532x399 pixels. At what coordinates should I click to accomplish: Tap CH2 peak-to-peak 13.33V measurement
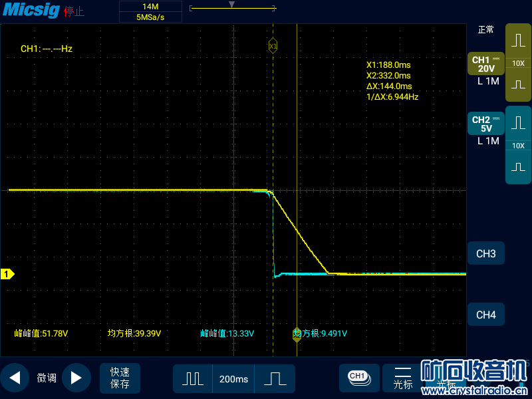[227, 334]
